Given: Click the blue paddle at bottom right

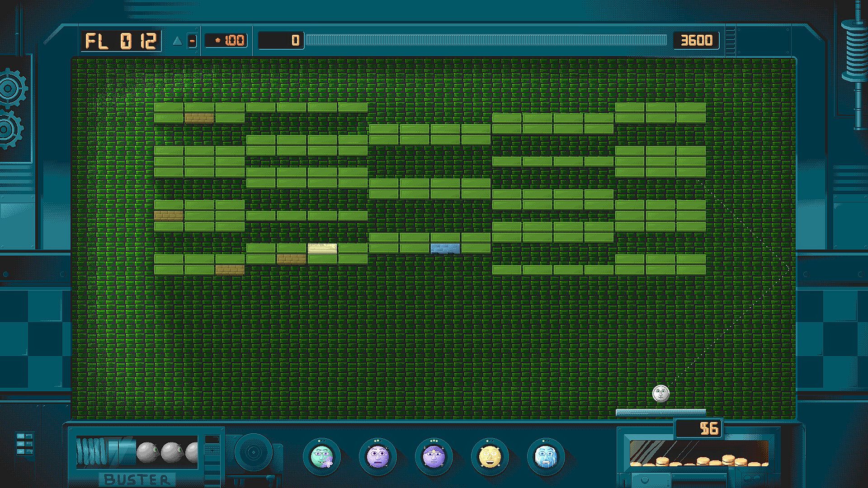Looking at the screenshot, I should [660, 412].
